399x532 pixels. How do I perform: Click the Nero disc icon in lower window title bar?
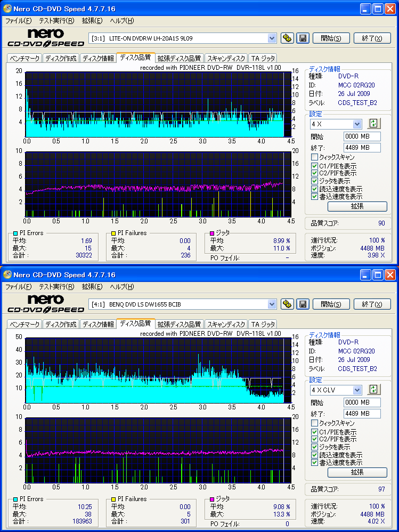pos(7,275)
